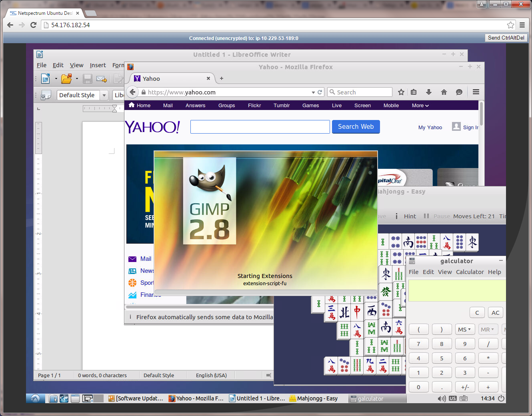Screen dimensions: 532x416
Task: Open the Default Style paragraph style dropdown
Action: coord(104,95)
